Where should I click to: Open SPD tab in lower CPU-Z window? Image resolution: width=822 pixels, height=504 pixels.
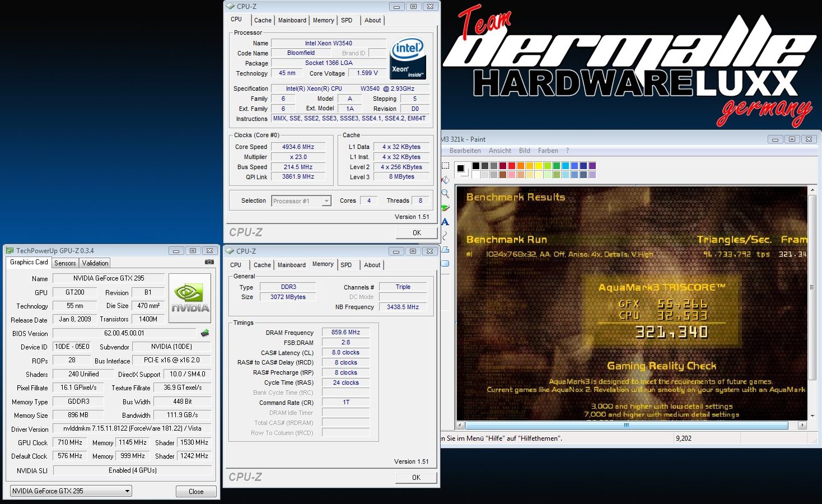346,265
